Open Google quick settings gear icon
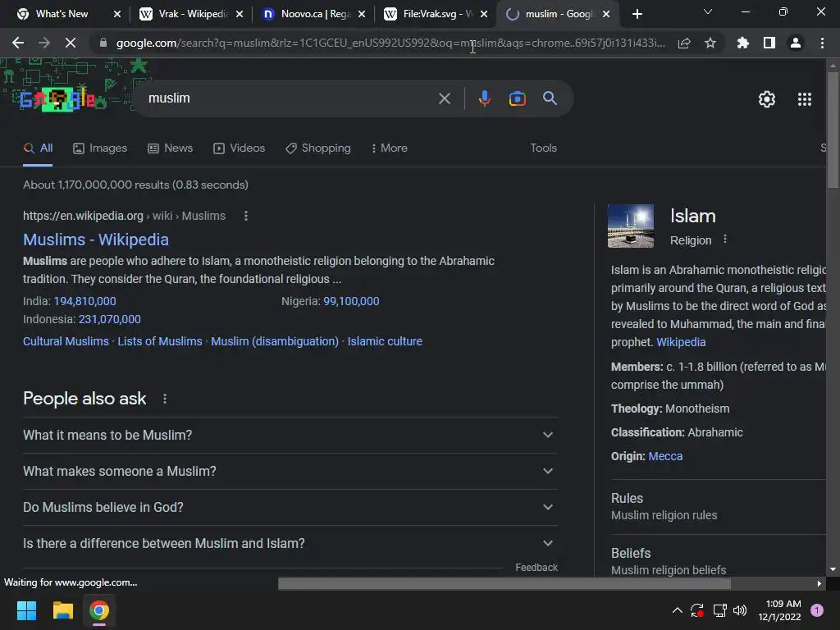840x630 pixels. point(767,99)
